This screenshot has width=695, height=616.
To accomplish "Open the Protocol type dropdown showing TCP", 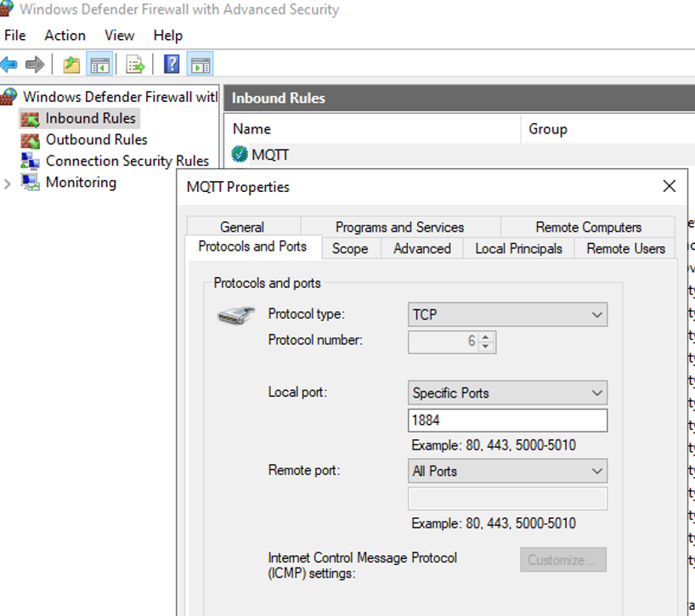I will pos(507,314).
